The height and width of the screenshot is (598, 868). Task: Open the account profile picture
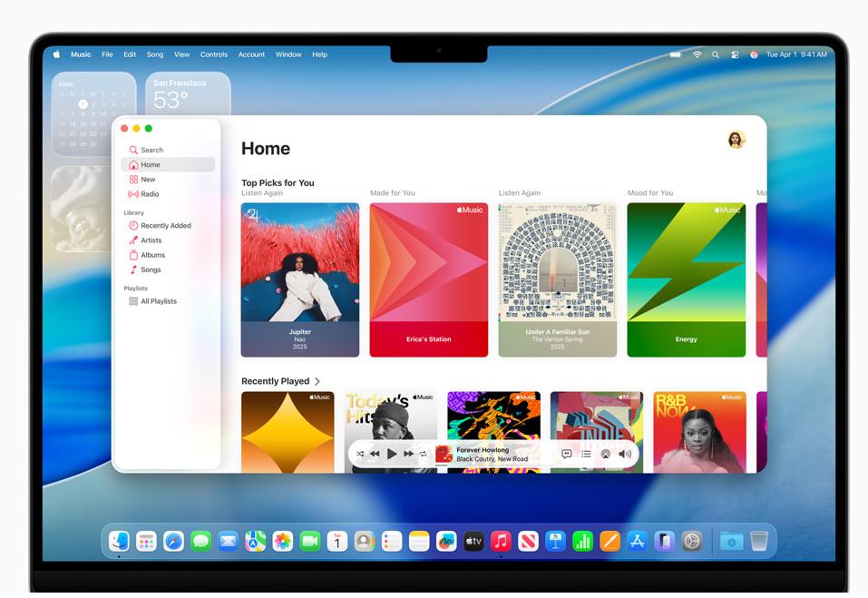click(736, 140)
